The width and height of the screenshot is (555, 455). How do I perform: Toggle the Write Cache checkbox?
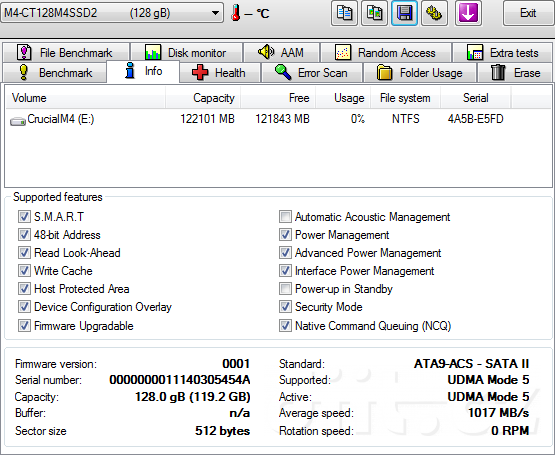(x=24, y=271)
